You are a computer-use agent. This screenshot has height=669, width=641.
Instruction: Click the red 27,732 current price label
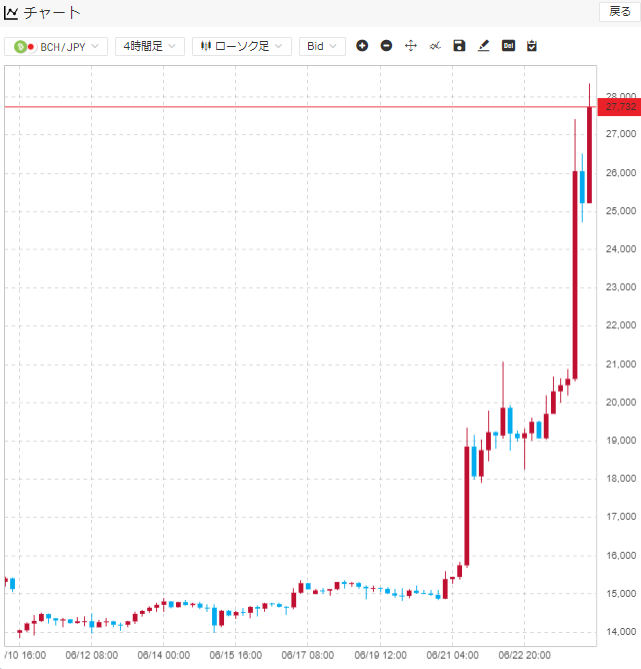pyautogui.click(x=619, y=107)
